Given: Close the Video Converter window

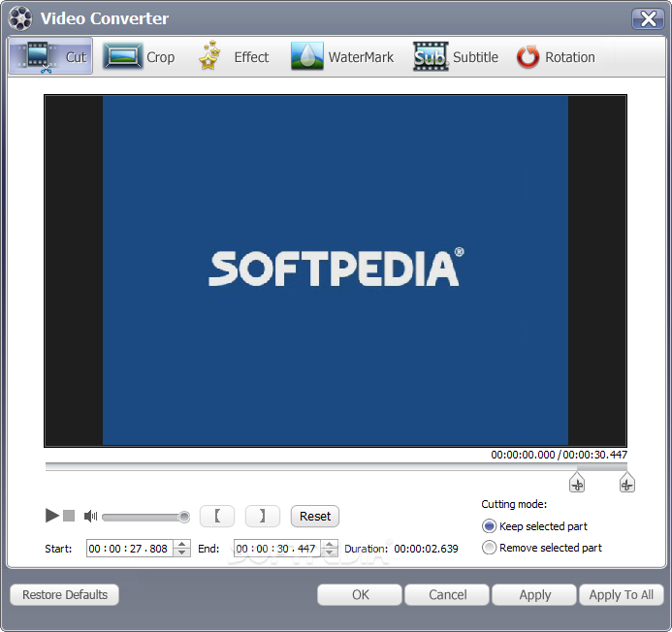Looking at the screenshot, I should click(x=648, y=18).
